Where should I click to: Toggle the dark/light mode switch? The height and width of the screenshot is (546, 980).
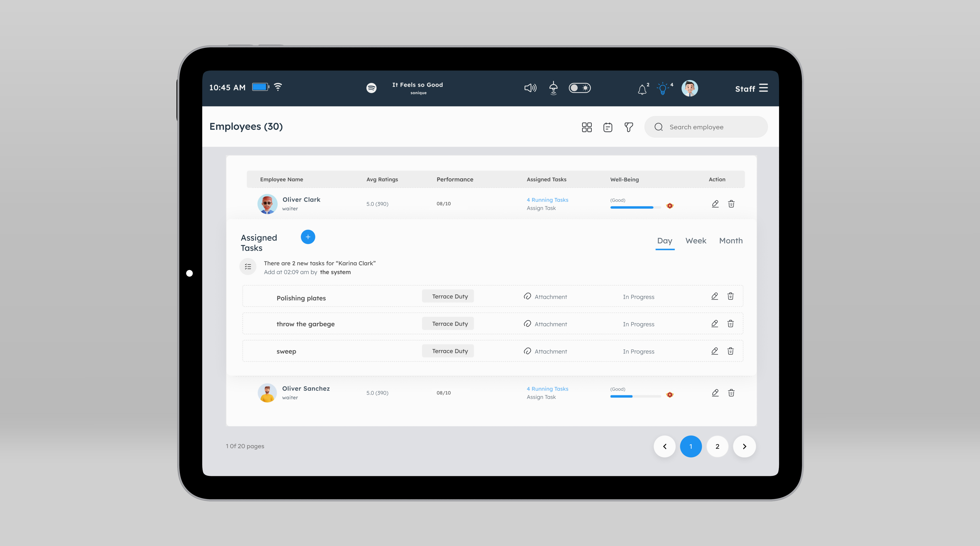click(x=579, y=88)
